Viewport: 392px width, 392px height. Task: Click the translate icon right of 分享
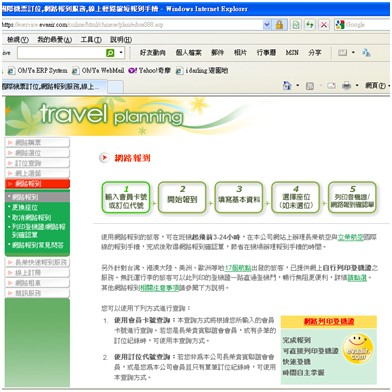click(x=366, y=53)
